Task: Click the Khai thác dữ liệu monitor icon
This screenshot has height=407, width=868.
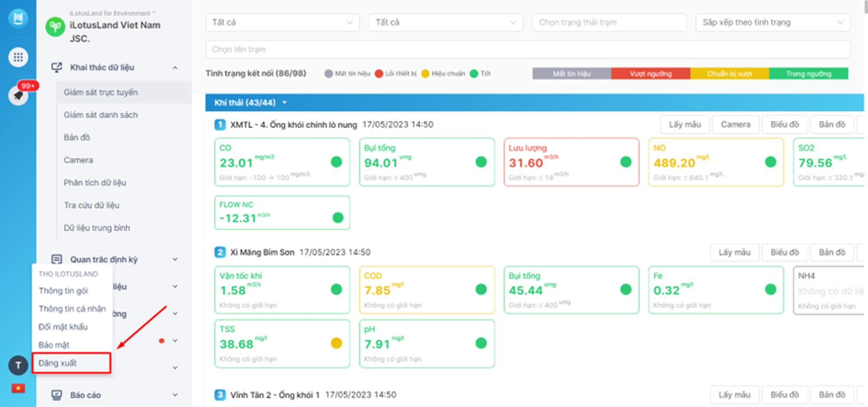Action: click(x=56, y=68)
